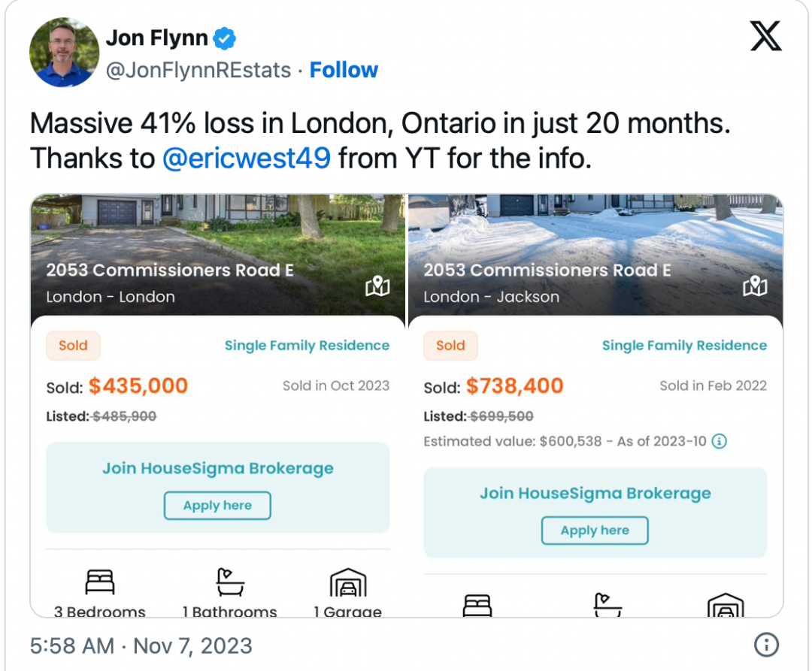Open the map icon on the London - London listing
Image resolution: width=812 pixels, height=671 pixels.
[x=377, y=286]
